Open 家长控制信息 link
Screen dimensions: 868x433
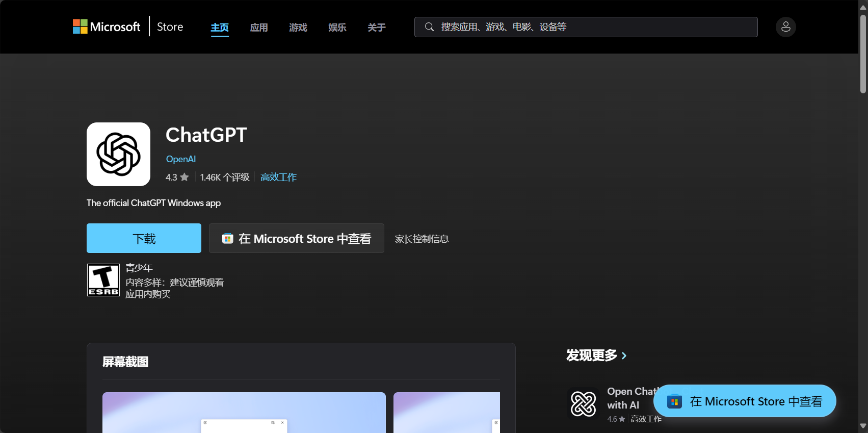pos(422,239)
